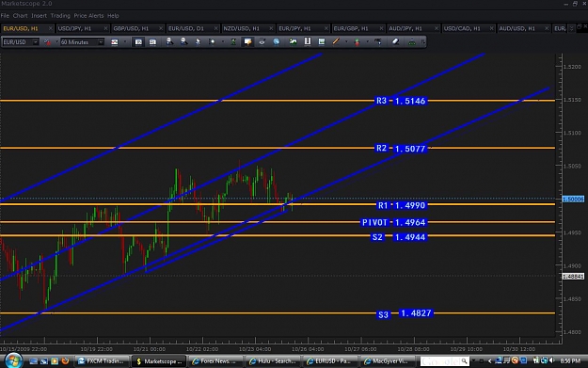Click the current price tag 1.50006
This screenshot has height=368, width=588.
tap(573, 200)
